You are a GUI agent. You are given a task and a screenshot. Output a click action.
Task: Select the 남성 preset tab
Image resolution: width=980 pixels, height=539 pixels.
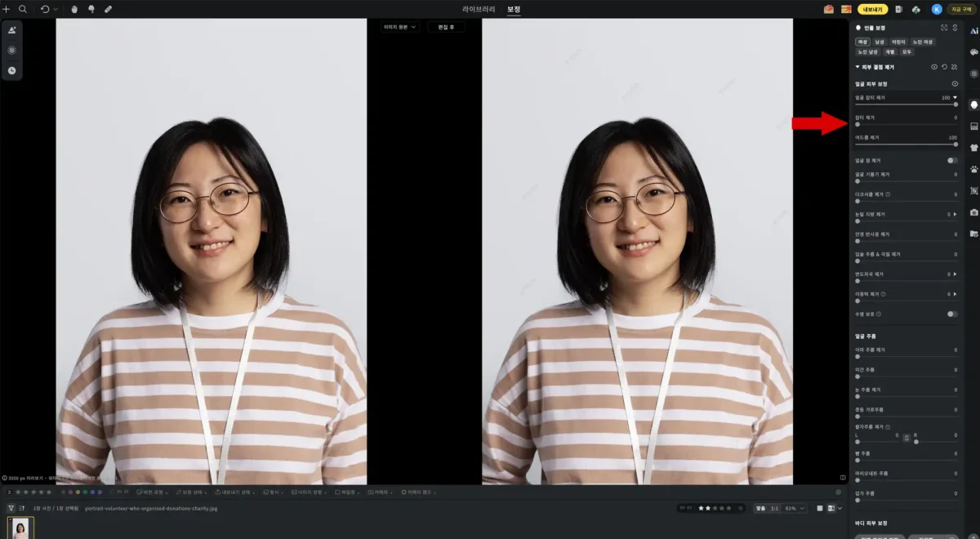click(x=880, y=42)
